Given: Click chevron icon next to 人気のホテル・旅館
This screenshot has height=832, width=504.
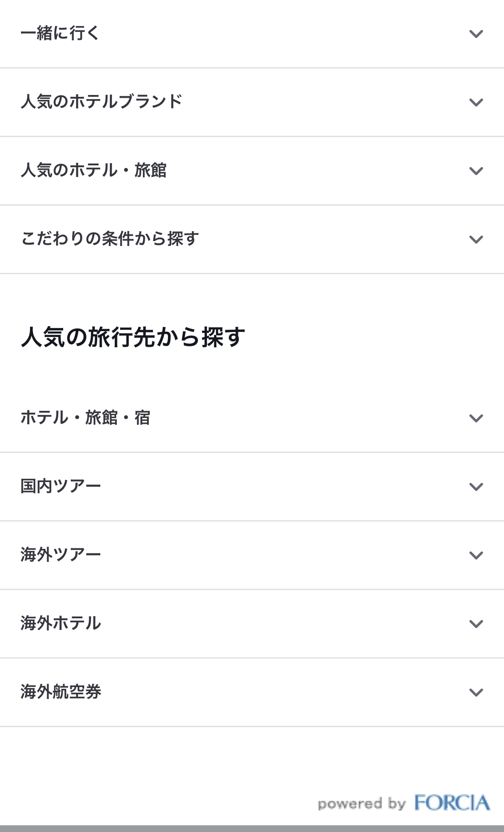Looking at the screenshot, I should 476,171.
